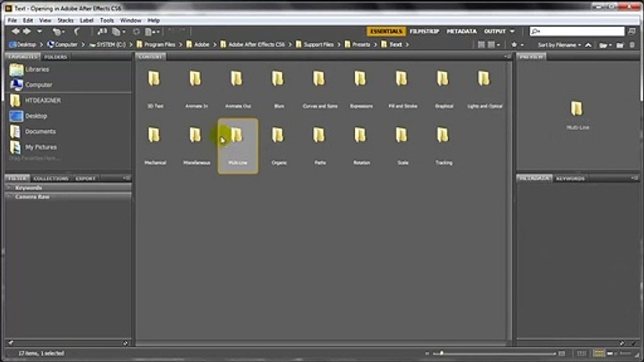The height and width of the screenshot is (362, 644).
Task: Open the Tools menu
Action: (107, 21)
